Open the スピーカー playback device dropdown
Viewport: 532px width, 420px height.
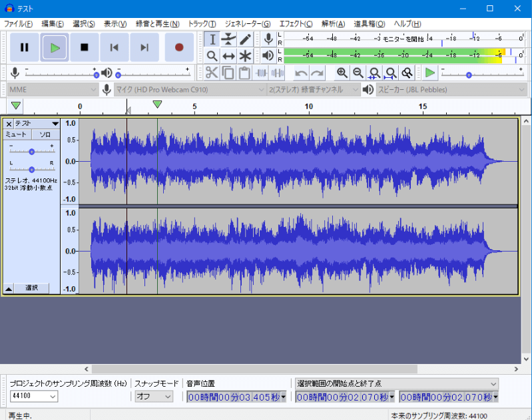click(x=451, y=90)
